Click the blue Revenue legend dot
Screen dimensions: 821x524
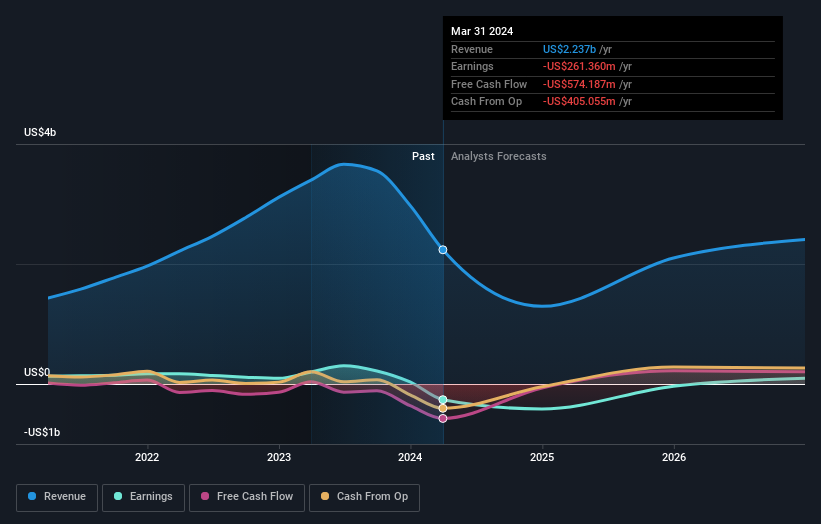32,496
